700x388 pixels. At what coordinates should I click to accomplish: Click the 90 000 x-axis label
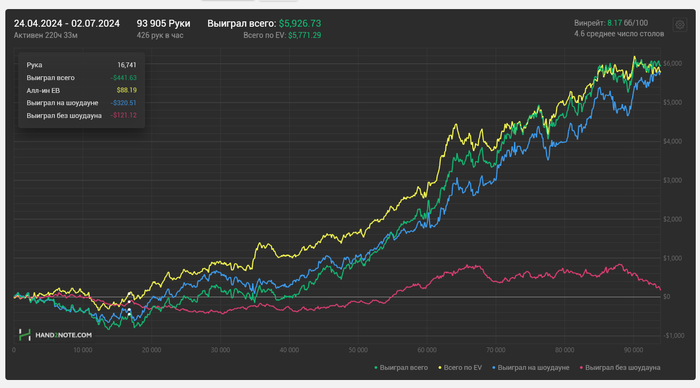633,350
